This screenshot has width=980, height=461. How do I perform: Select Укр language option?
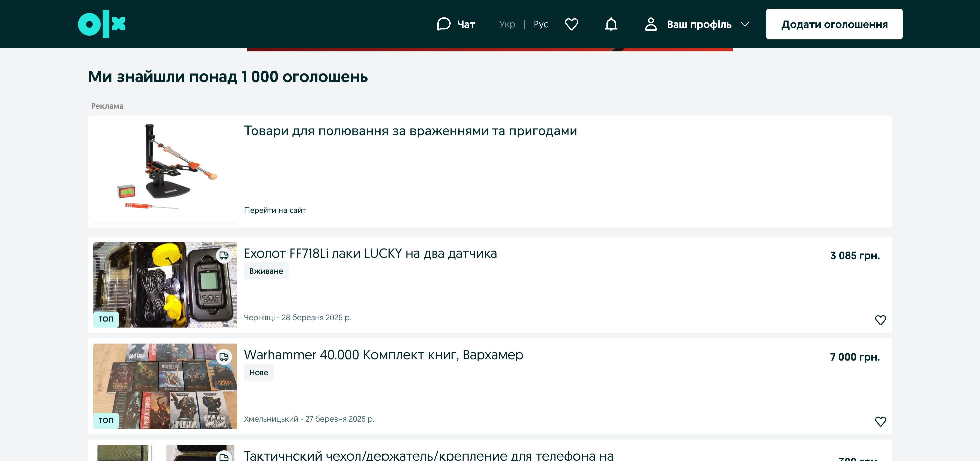click(x=507, y=24)
